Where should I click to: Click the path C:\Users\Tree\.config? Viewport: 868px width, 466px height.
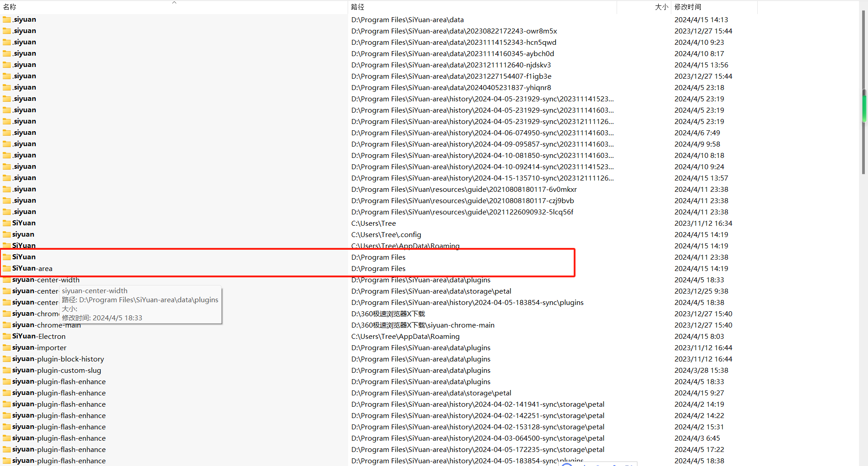coord(386,235)
